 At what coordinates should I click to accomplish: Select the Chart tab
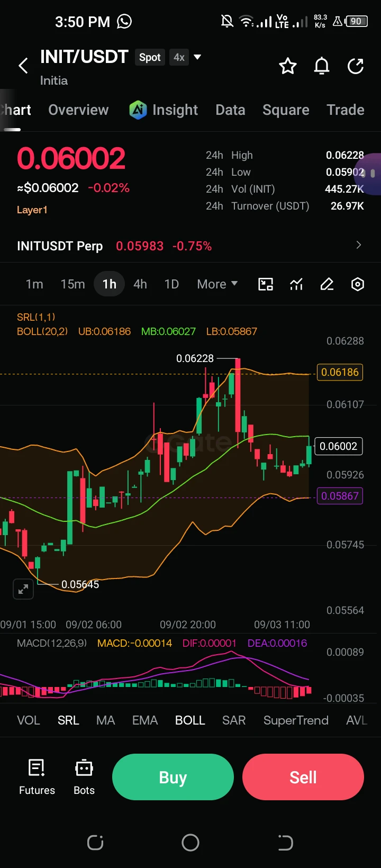(16, 110)
